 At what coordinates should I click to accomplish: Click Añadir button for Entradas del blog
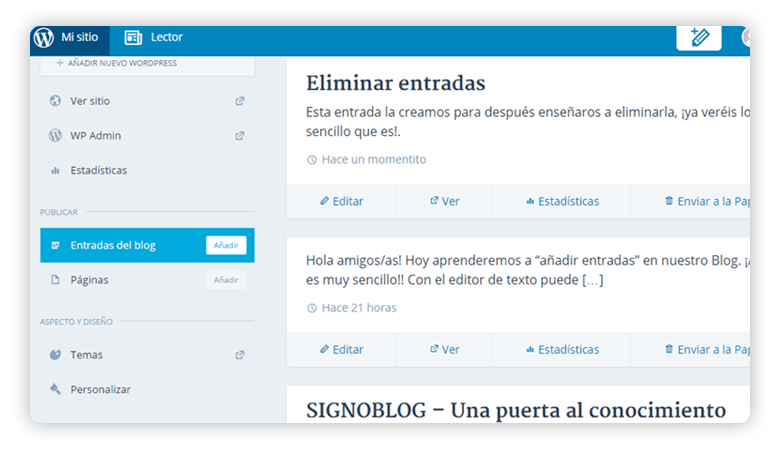pyautogui.click(x=226, y=245)
